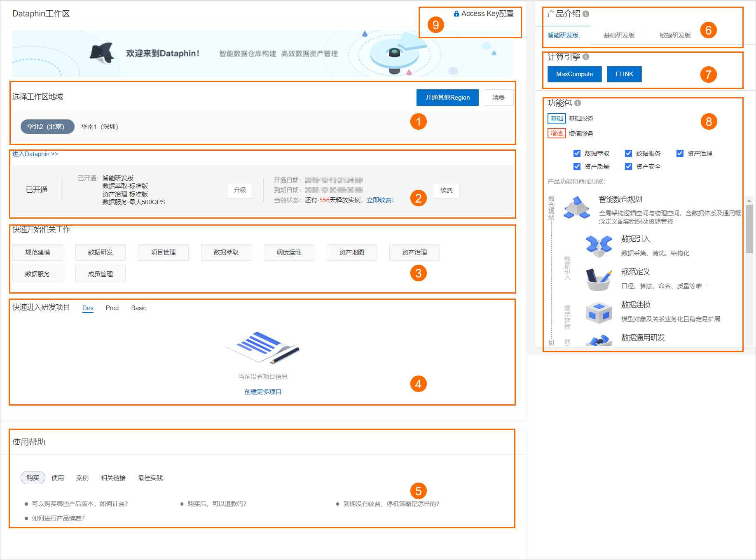Select the 使用 help tab

coord(58,478)
